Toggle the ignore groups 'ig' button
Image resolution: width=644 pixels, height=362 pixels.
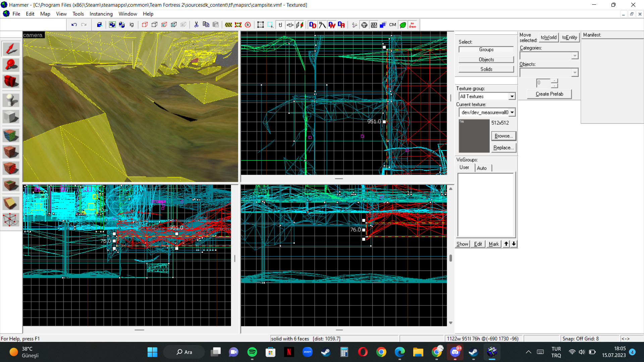(131, 25)
